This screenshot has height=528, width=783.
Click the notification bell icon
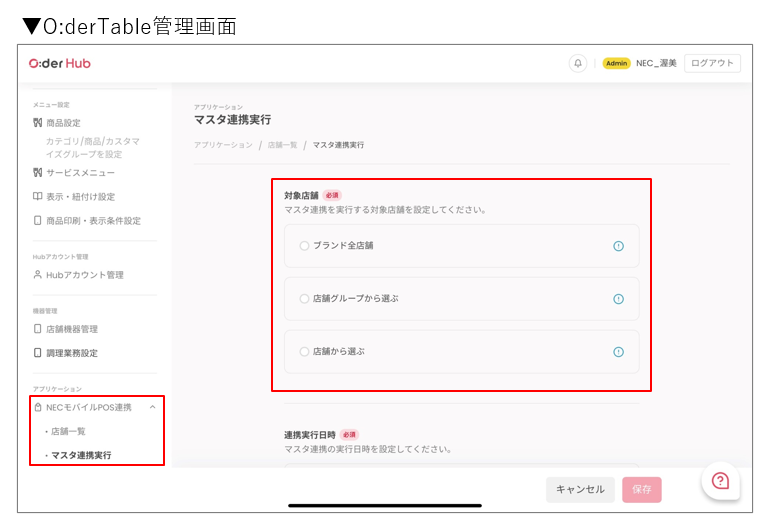click(578, 63)
